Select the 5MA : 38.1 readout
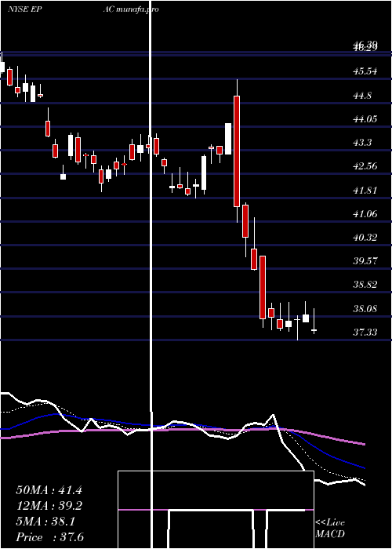Screen dimensions: 392x549 [45, 522]
